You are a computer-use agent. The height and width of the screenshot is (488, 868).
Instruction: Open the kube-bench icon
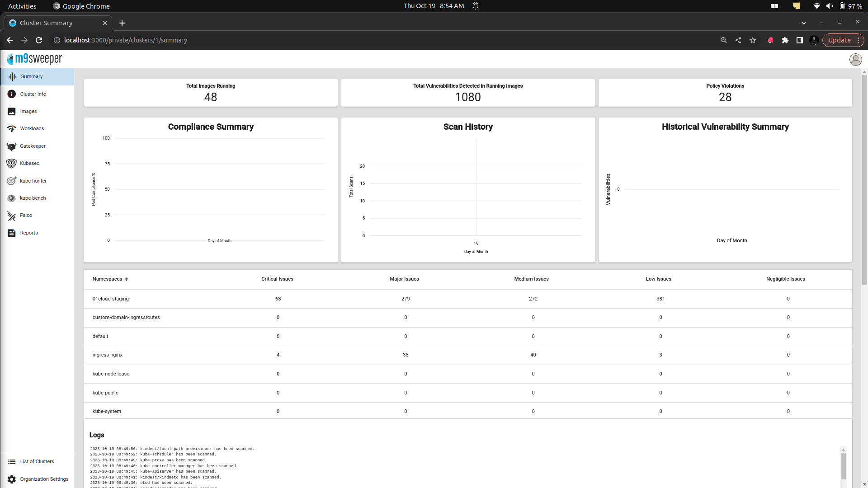pyautogui.click(x=11, y=198)
